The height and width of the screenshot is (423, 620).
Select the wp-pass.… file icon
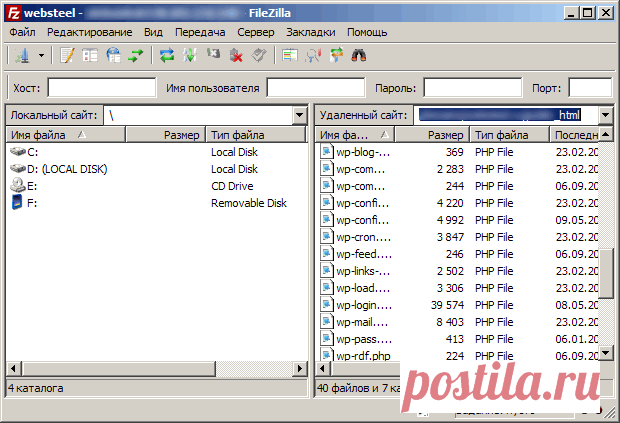coord(326,339)
